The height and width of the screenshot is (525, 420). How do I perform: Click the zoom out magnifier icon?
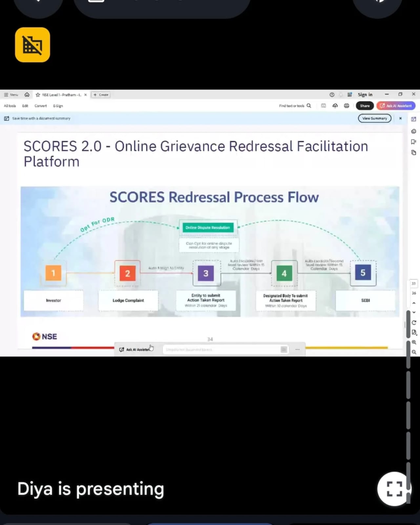(x=414, y=352)
